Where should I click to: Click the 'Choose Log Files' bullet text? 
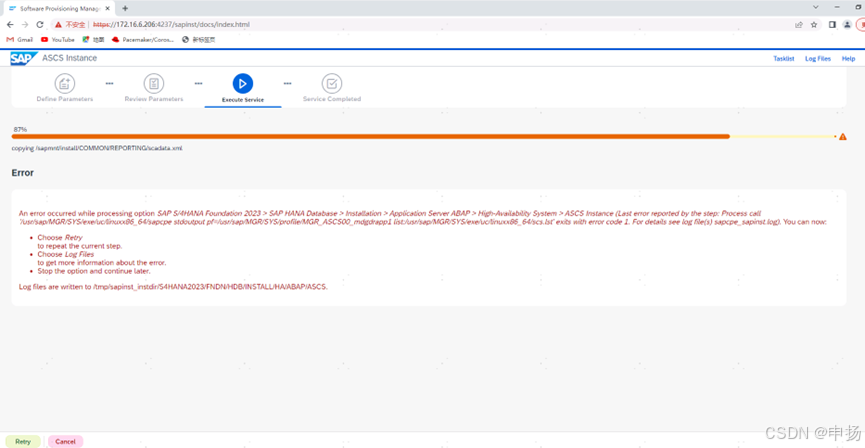66,254
